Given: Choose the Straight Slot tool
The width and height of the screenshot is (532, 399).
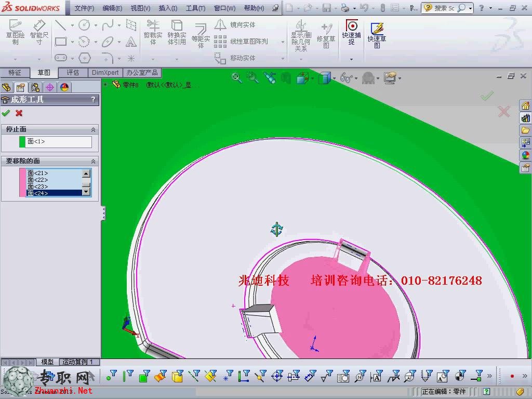Looking at the screenshot, I should 61,58.
